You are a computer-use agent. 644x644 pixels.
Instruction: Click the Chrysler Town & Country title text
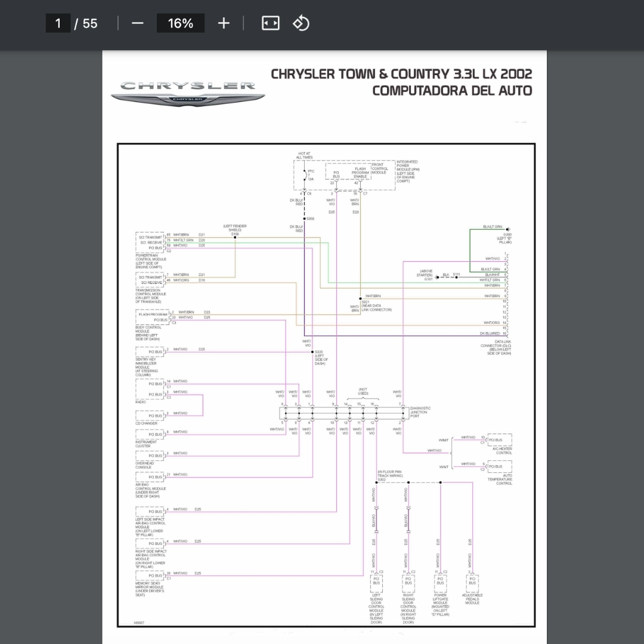tap(401, 74)
